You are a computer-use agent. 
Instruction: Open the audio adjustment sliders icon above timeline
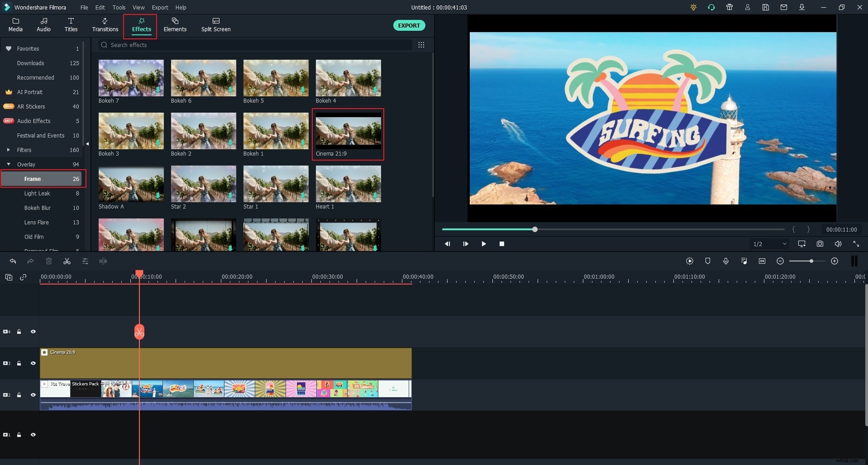click(85, 261)
